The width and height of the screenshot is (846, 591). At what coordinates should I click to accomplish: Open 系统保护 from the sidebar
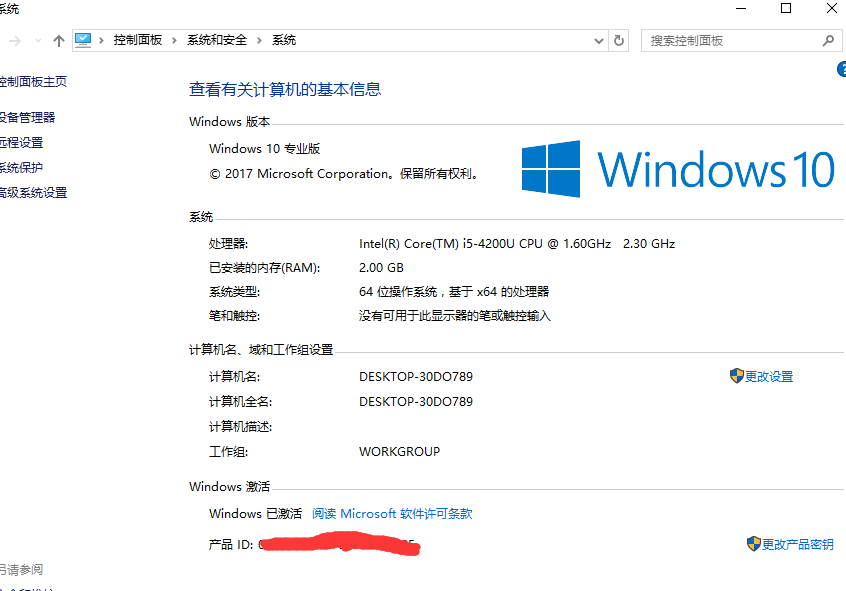pyautogui.click(x=21, y=167)
